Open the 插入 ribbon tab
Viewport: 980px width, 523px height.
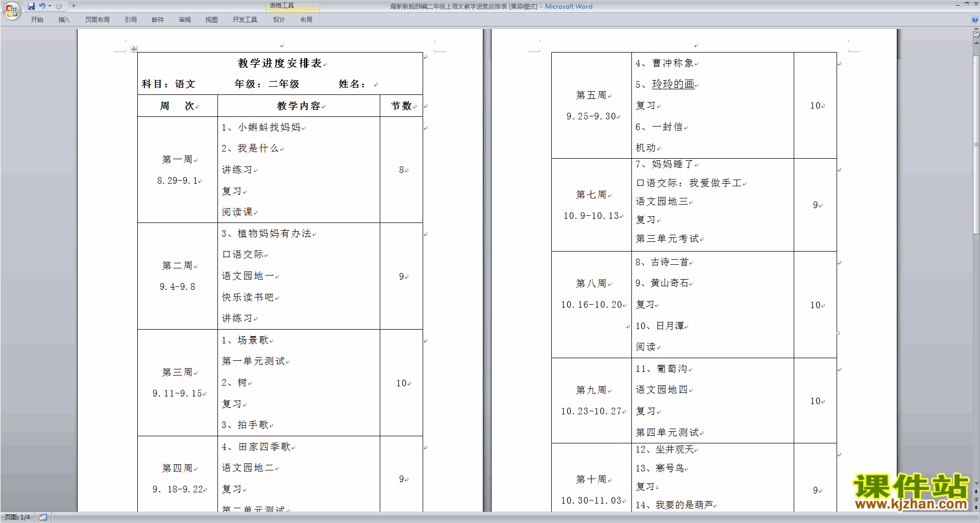click(64, 20)
